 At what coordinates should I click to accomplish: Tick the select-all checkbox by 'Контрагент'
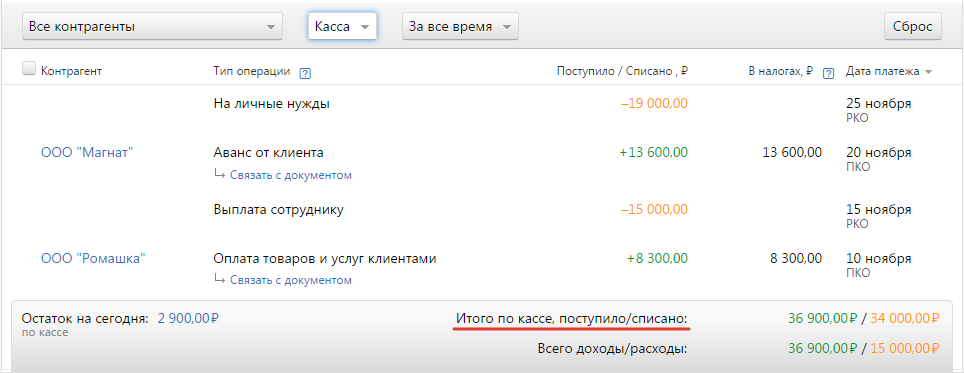coord(29,68)
